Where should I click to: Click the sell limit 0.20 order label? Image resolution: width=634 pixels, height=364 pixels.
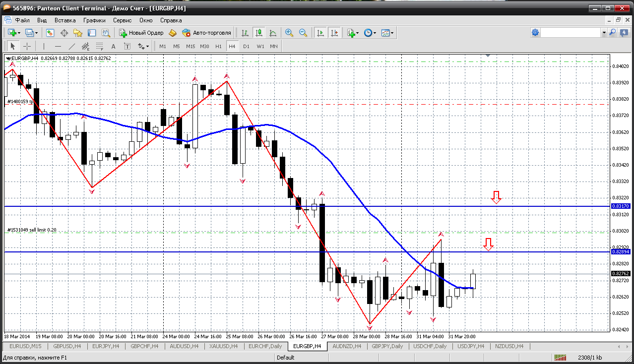32,230
